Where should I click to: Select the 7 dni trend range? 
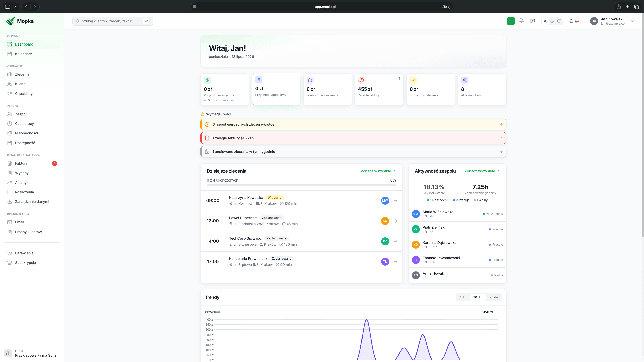click(463, 297)
